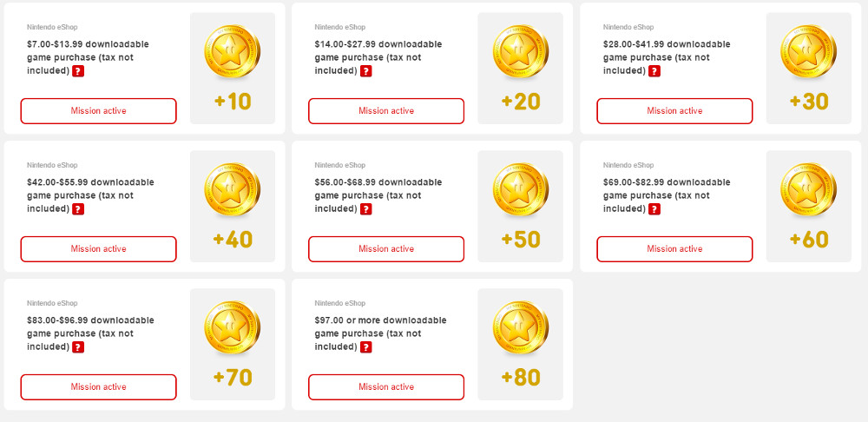Click the +10 gold coin icon
Image resolution: width=868 pixels, height=422 pixels.
point(233,51)
